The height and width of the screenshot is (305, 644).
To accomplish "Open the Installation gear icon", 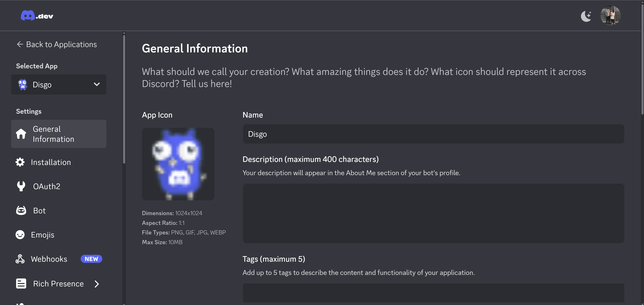I will (20, 162).
